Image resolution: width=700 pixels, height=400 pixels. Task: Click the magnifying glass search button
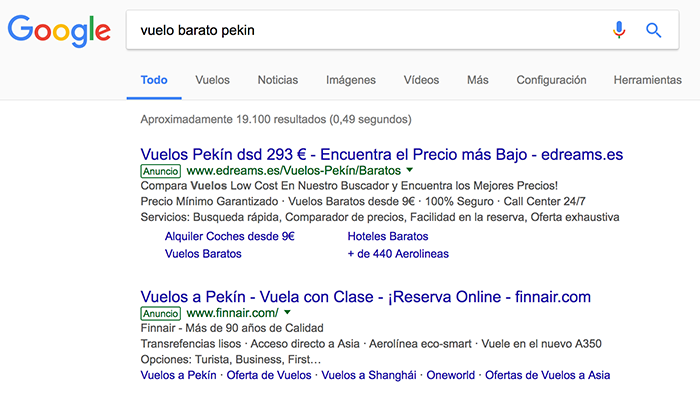point(654,30)
